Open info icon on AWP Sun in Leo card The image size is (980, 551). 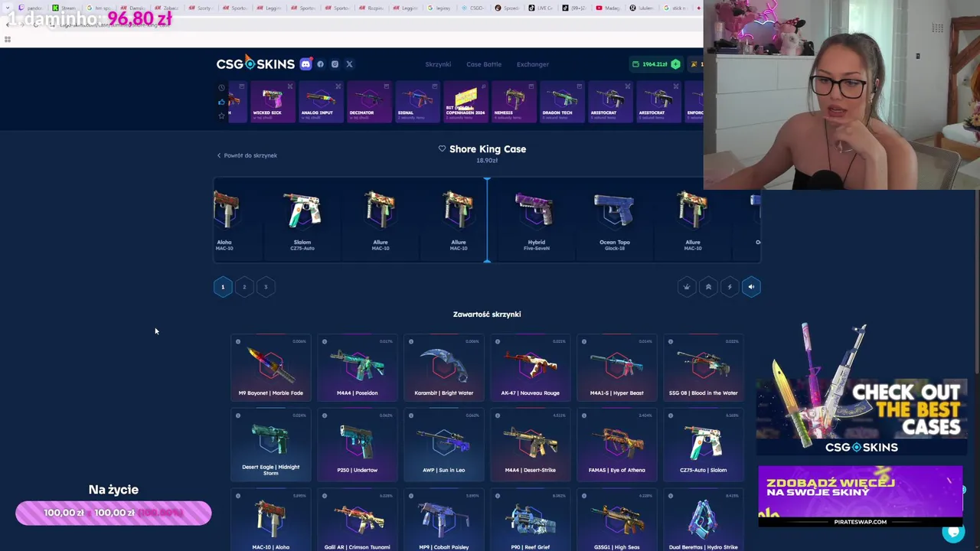(x=411, y=416)
